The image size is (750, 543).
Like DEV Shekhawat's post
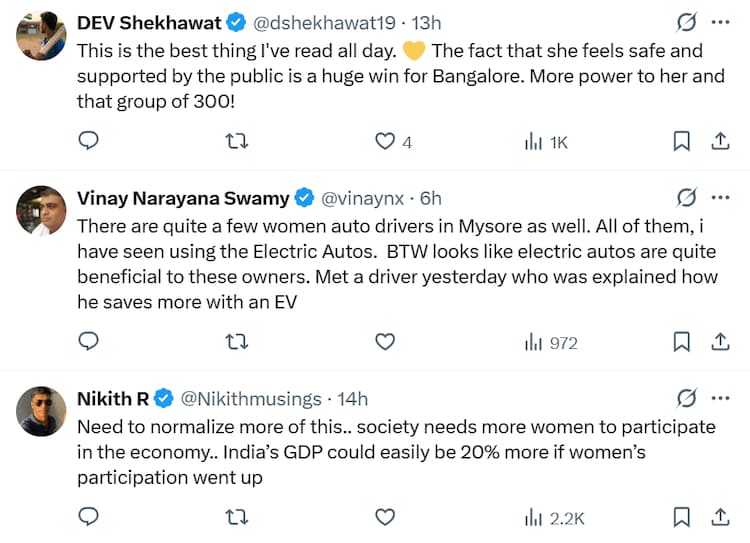[x=385, y=142]
